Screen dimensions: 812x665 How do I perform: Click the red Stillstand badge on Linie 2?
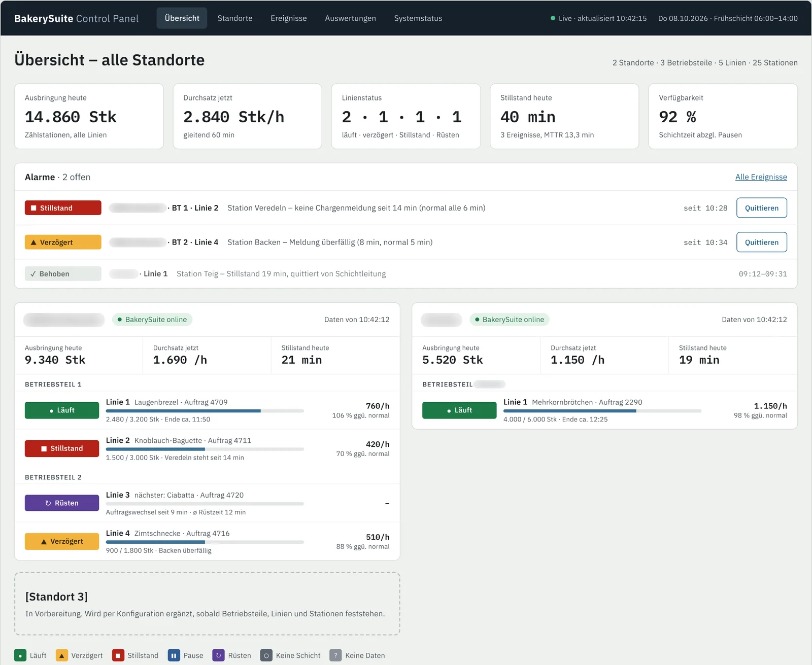click(x=62, y=448)
